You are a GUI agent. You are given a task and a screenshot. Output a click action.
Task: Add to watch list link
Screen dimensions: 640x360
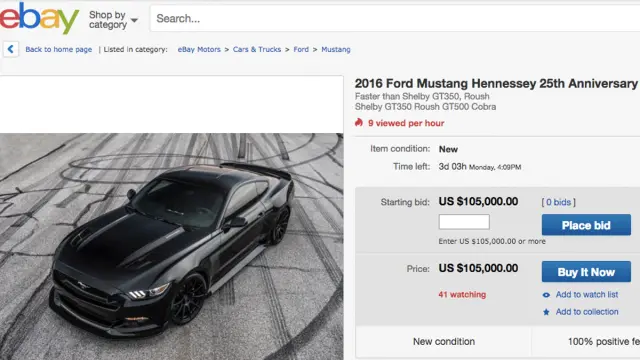(587, 294)
